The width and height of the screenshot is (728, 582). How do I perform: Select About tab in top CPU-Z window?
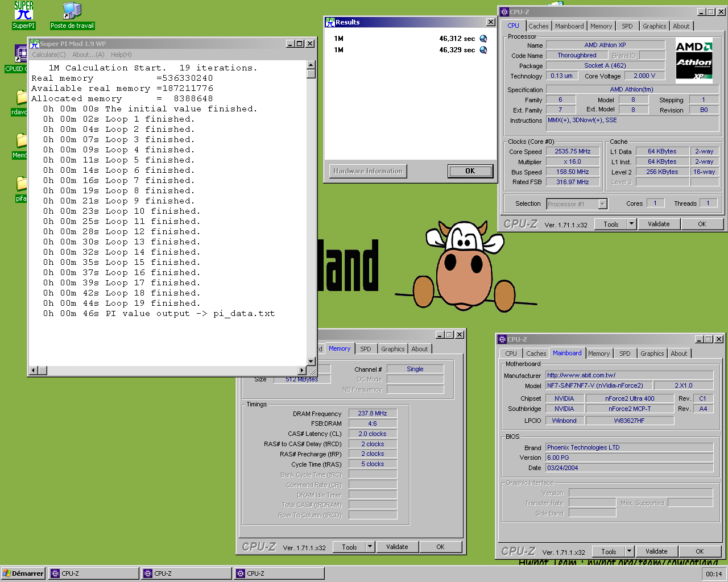pos(681,26)
